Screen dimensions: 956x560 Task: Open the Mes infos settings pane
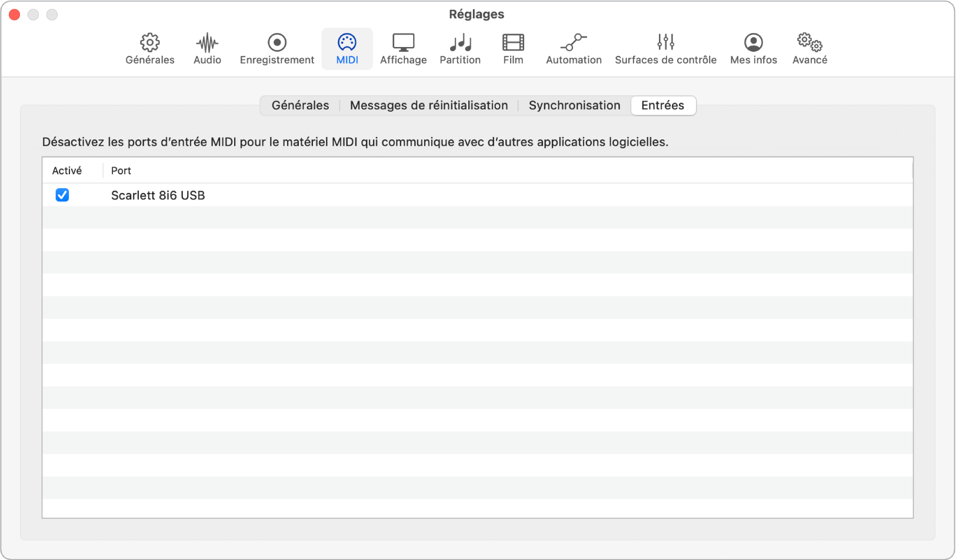(754, 49)
